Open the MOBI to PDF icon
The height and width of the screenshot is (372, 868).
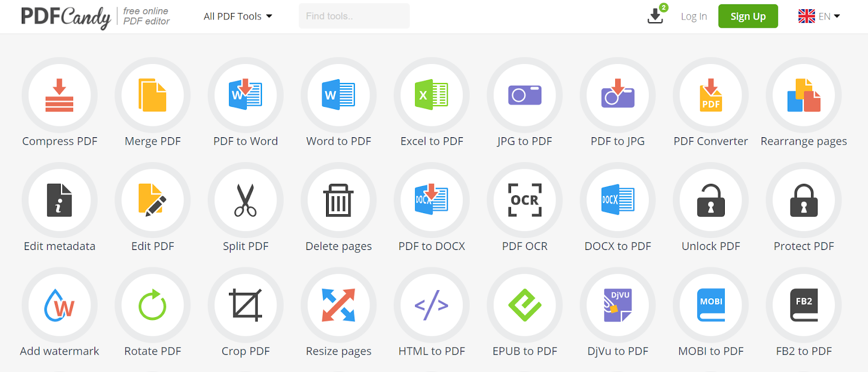(711, 305)
